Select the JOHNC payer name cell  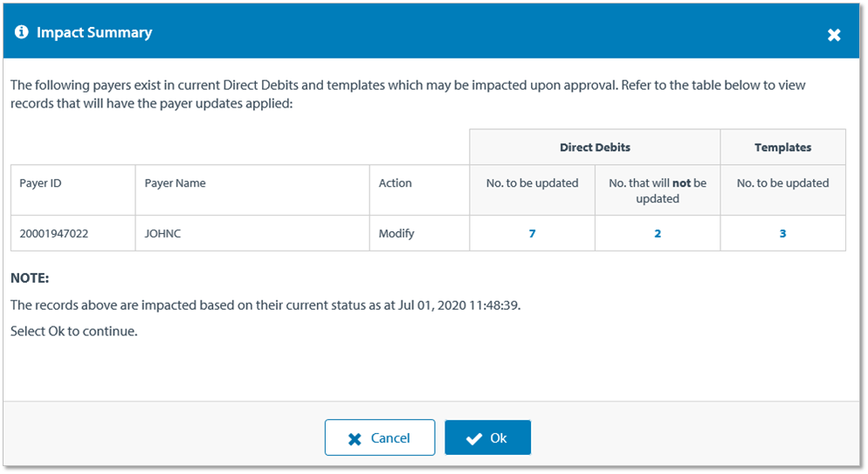coord(163,234)
